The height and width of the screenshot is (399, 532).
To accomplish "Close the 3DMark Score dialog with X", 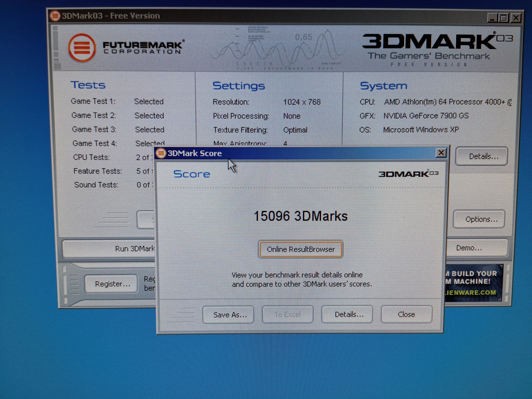I will (x=441, y=153).
